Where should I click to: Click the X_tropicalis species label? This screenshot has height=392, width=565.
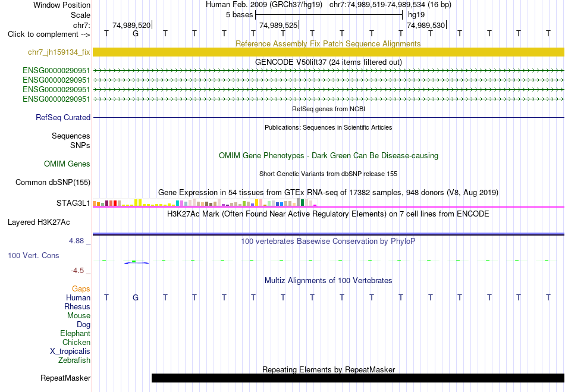[70, 352]
